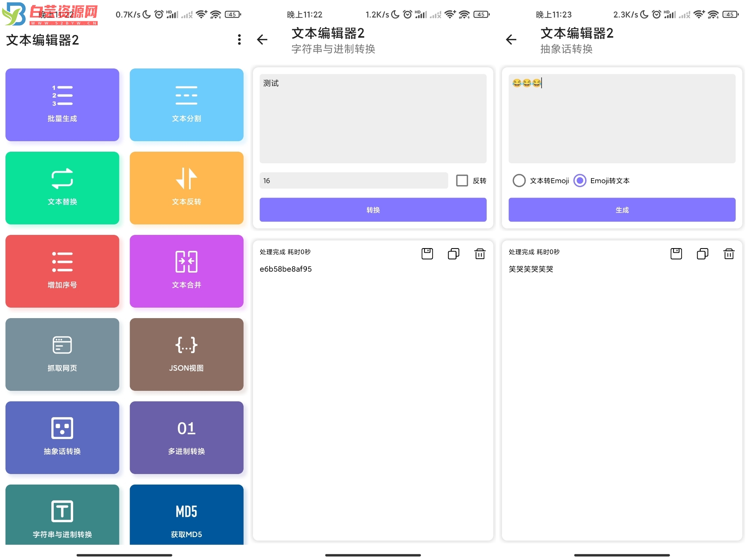The width and height of the screenshot is (747, 560).
Task: Save the 笑哭笑哭笑哭 result
Action: 676,254
